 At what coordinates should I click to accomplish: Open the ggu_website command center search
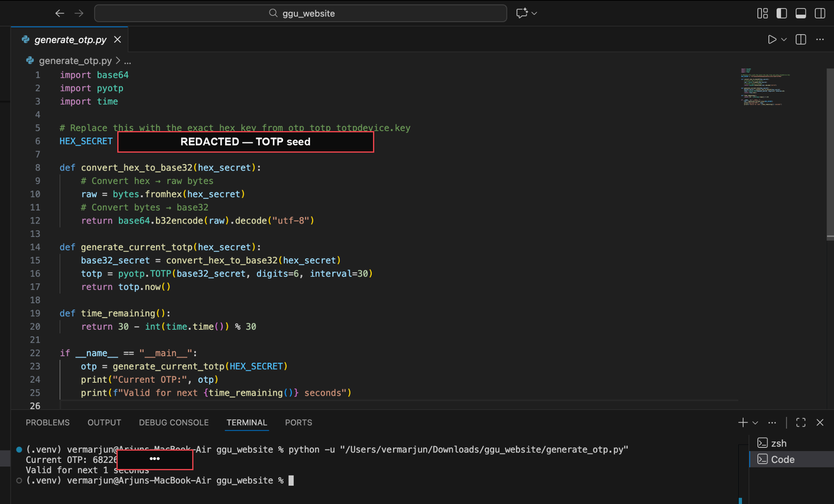pyautogui.click(x=300, y=13)
